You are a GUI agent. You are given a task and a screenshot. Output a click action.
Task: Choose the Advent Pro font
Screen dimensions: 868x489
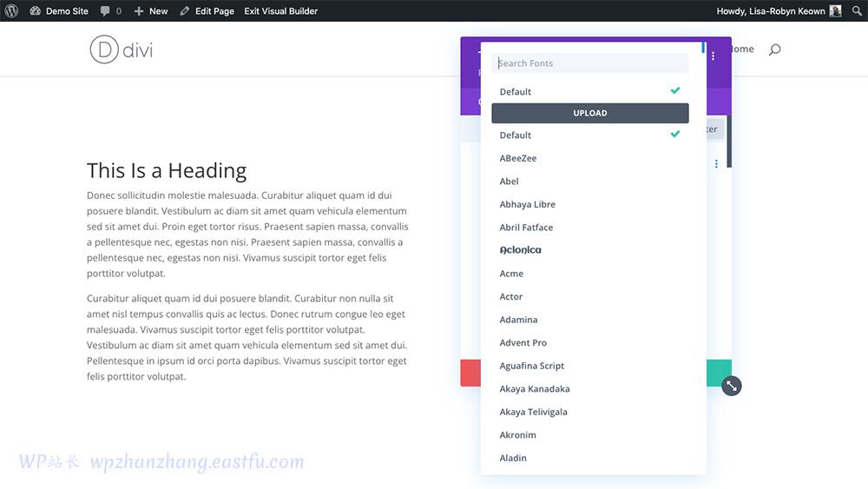coord(590,342)
